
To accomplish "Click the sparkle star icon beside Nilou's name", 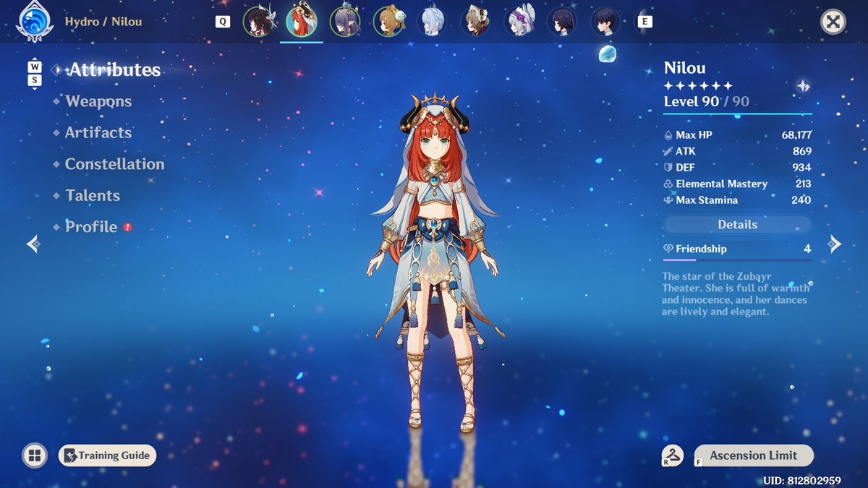I will pos(802,85).
